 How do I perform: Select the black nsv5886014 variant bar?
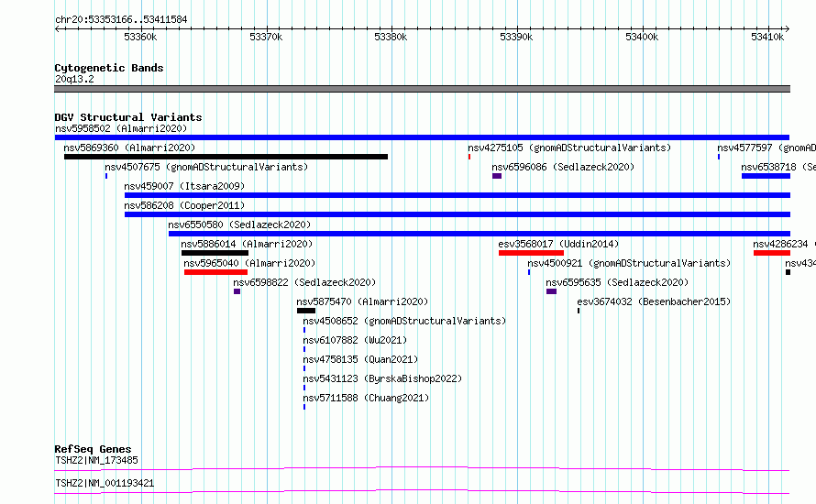pos(215,253)
